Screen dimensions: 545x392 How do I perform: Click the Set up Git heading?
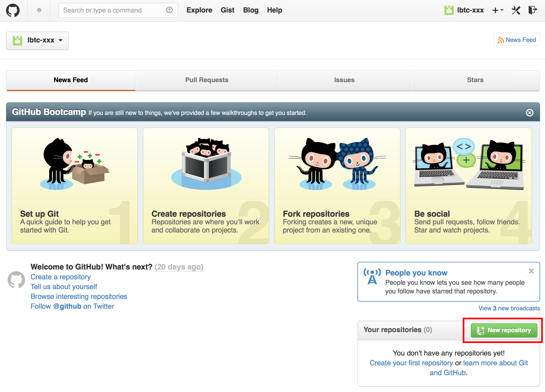[40, 214]
